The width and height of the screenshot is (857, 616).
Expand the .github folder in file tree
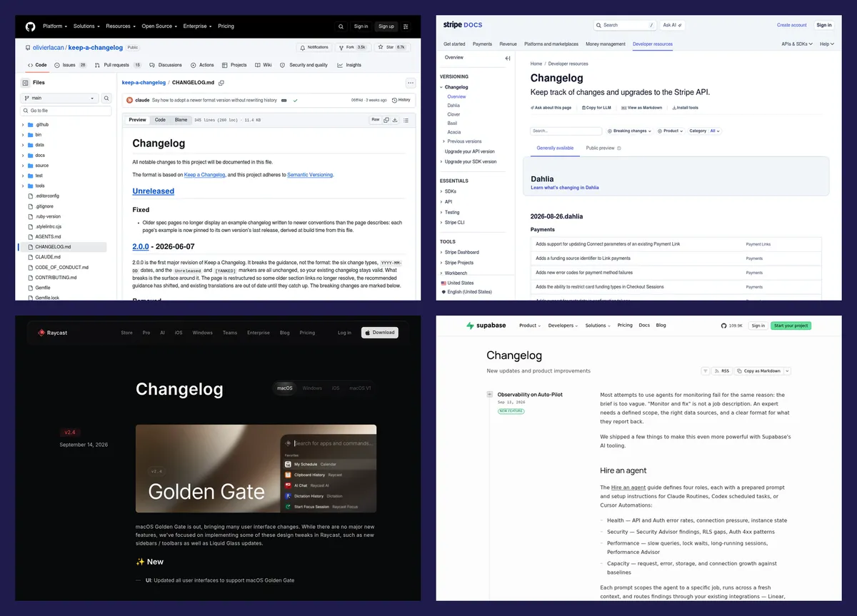pos(23,124)
